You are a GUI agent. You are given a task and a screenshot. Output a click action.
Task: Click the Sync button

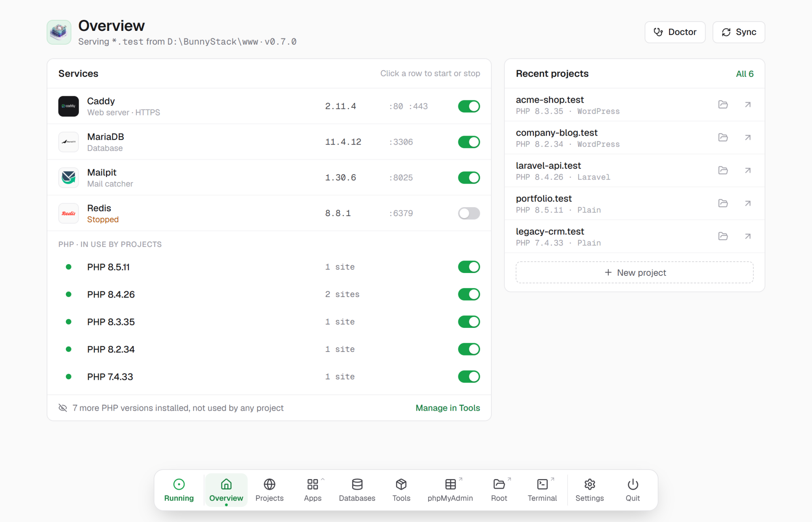click(739, 32)
